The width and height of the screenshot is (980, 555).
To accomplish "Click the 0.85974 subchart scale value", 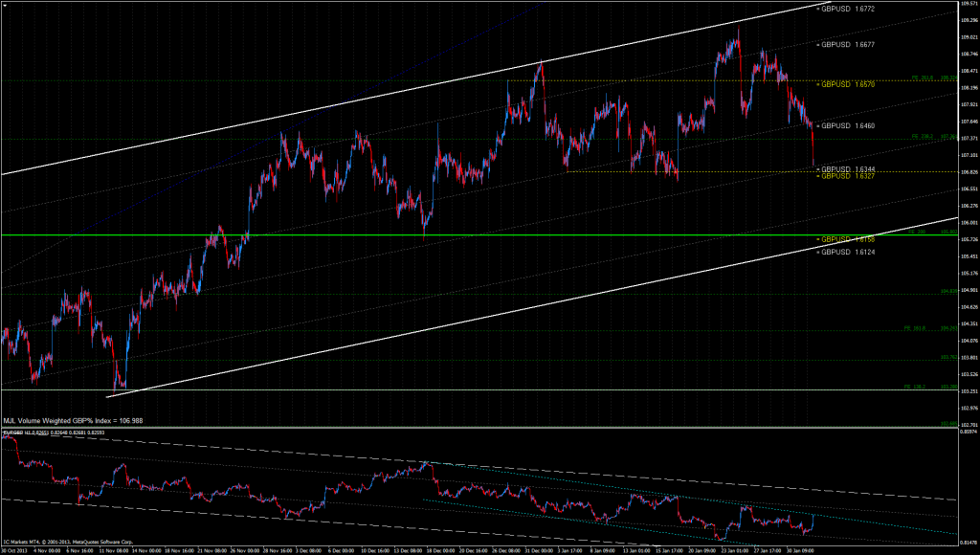I will [969, 432].
